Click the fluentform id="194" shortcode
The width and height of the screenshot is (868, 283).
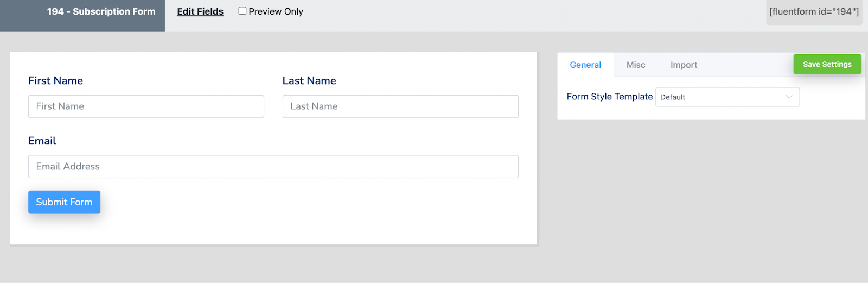[x=814, y=11]
